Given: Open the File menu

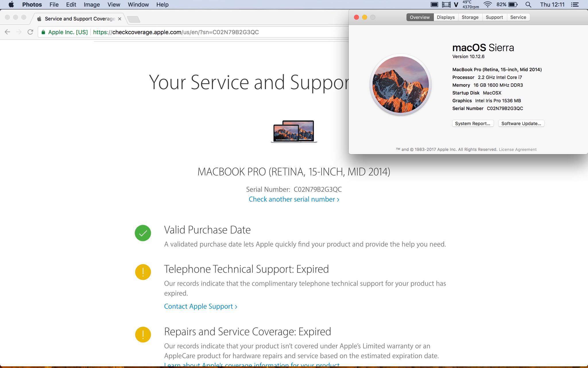Looking at the screenshot, I should click(54, 5).
